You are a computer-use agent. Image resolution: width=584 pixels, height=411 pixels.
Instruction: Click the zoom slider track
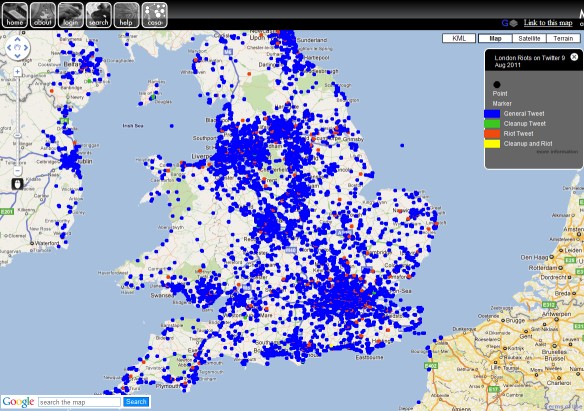pyautogui.click(x=18, y=121)
